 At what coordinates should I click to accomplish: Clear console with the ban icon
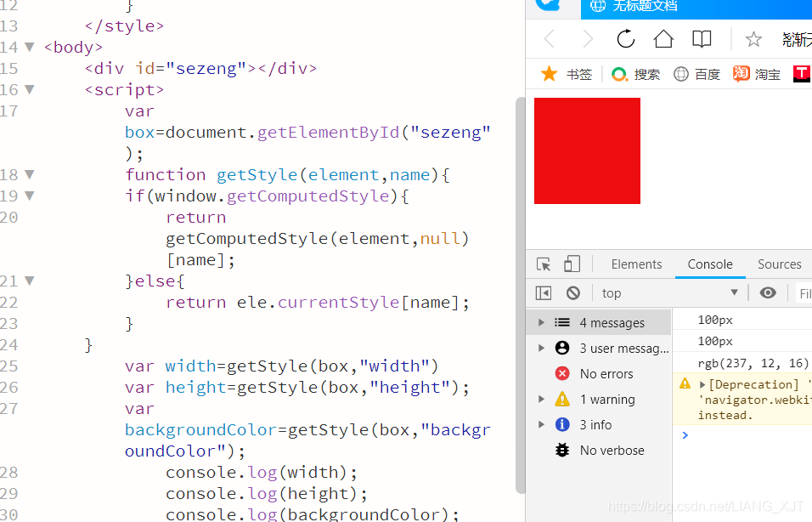coord(573,292)
